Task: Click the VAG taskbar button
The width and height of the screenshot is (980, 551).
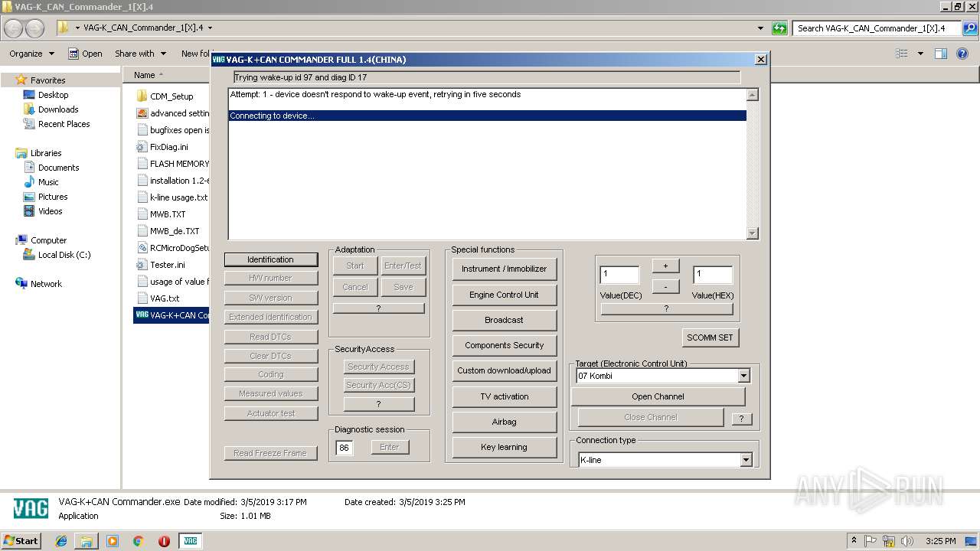Action: [x=190, y=541]
